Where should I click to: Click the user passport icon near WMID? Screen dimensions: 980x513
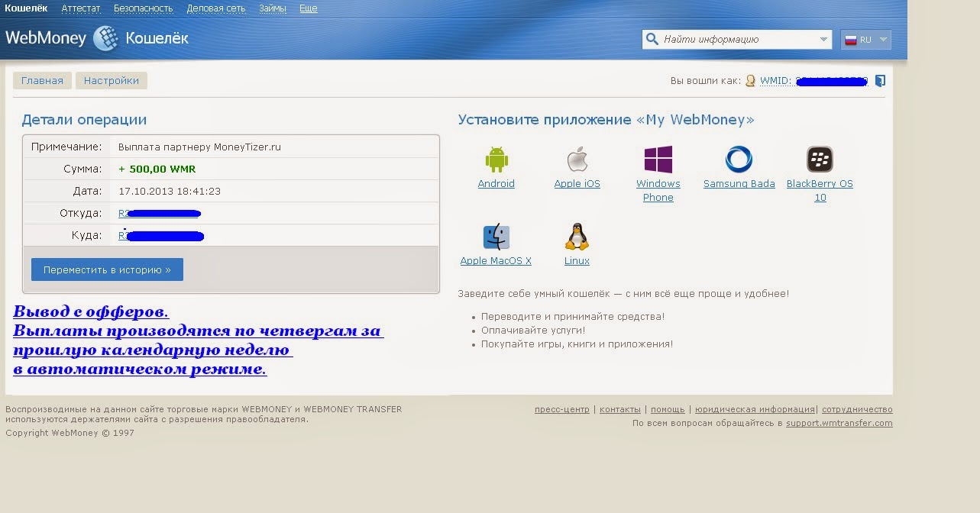[751, 80]
